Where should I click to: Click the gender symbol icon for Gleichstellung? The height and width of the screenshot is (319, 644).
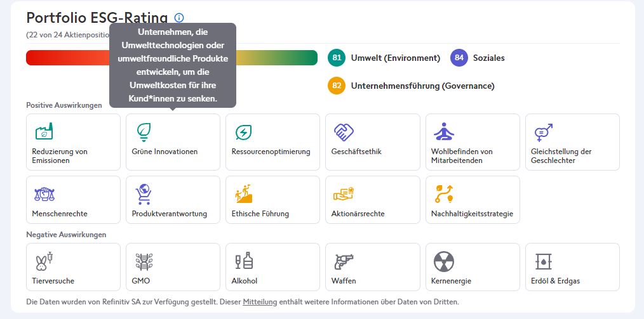544,132
